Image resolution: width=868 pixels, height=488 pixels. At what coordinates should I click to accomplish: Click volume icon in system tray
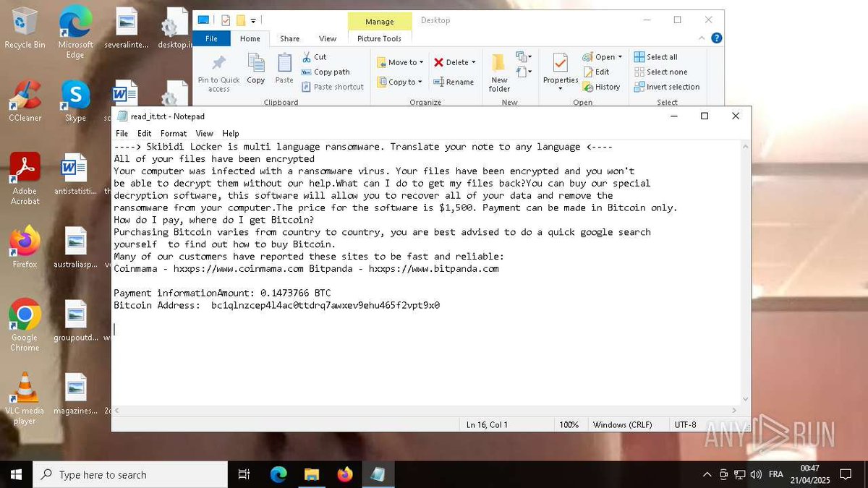pyautogui.click(x=756, y=474)
